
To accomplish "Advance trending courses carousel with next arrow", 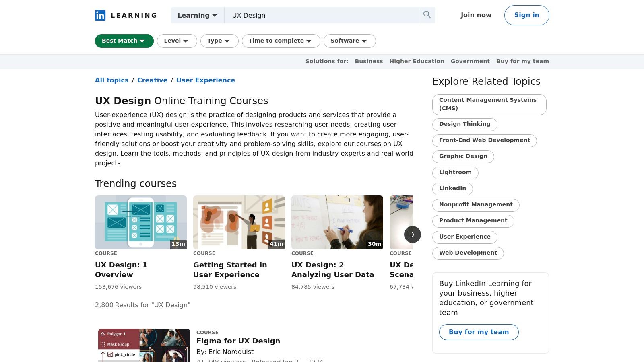I will [412, 234].
